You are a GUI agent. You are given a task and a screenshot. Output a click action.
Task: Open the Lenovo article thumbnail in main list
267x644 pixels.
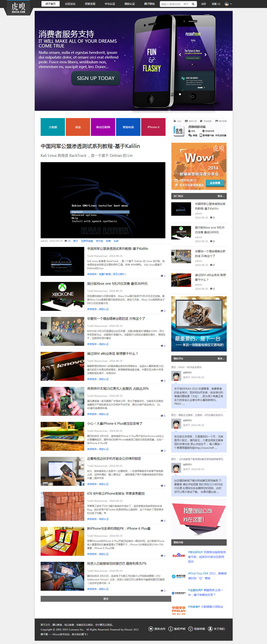pyautogui.click(x=63, y=366)
